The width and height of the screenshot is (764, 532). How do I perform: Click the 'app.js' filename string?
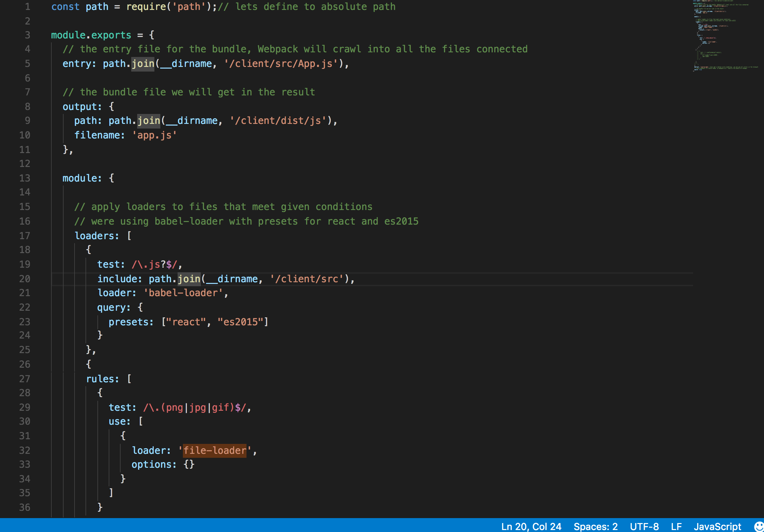(154, 135)
